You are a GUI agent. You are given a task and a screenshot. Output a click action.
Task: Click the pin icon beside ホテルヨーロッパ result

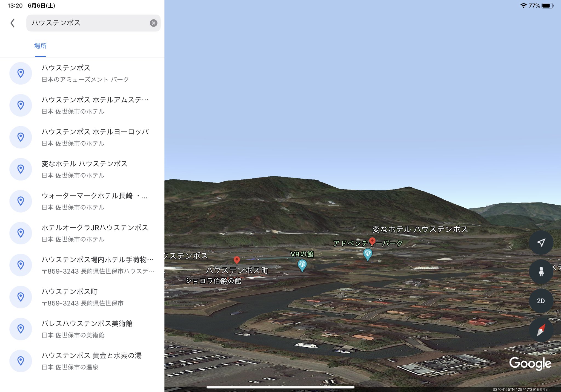(21, 137)
